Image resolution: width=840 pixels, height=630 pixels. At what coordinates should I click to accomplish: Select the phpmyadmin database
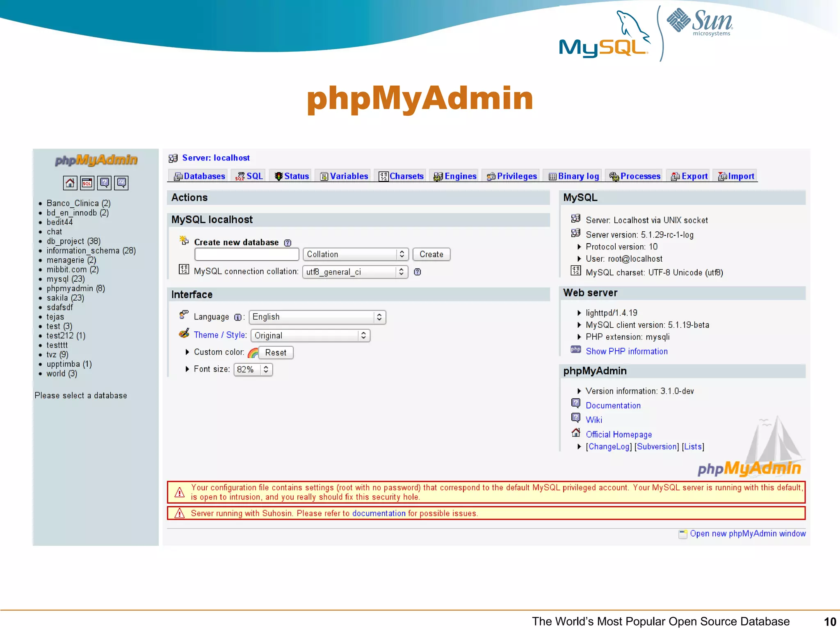76,288
